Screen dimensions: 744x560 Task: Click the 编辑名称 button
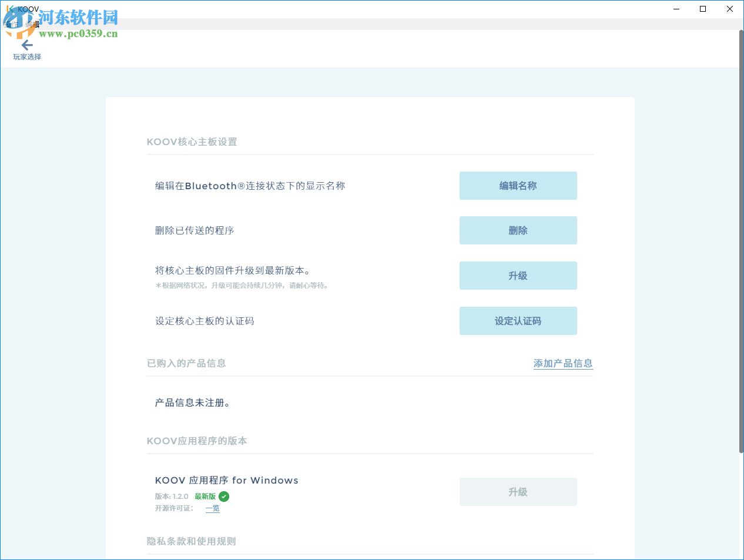[518, 186]
